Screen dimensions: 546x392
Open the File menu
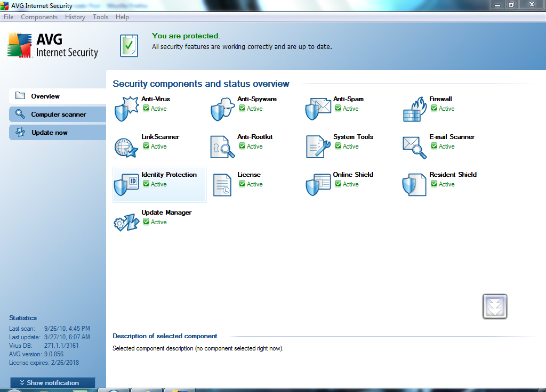coord(9,17)
